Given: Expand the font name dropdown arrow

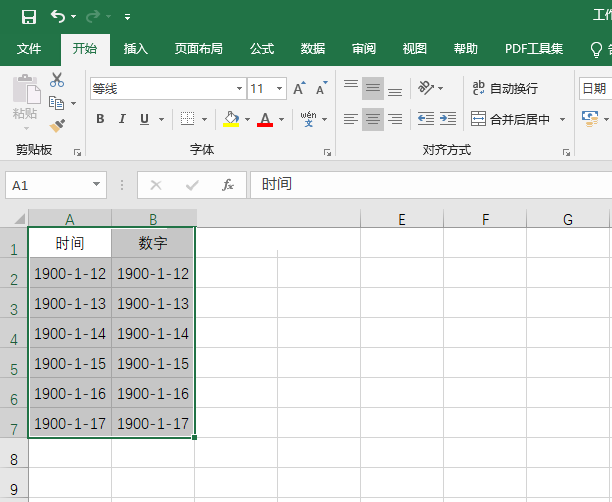Looking at the screenshot, I should (240, 89).
